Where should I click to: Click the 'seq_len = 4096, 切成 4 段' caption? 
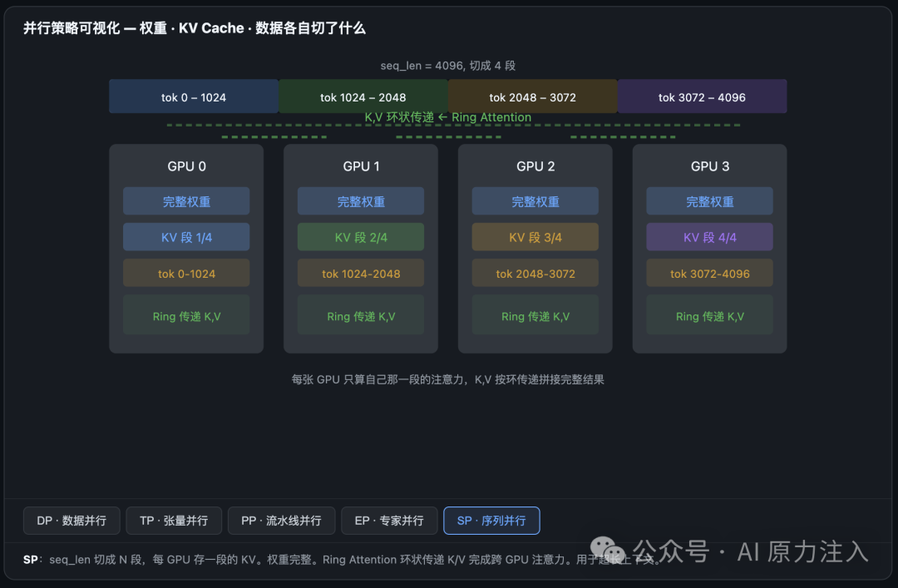point(448,66)
